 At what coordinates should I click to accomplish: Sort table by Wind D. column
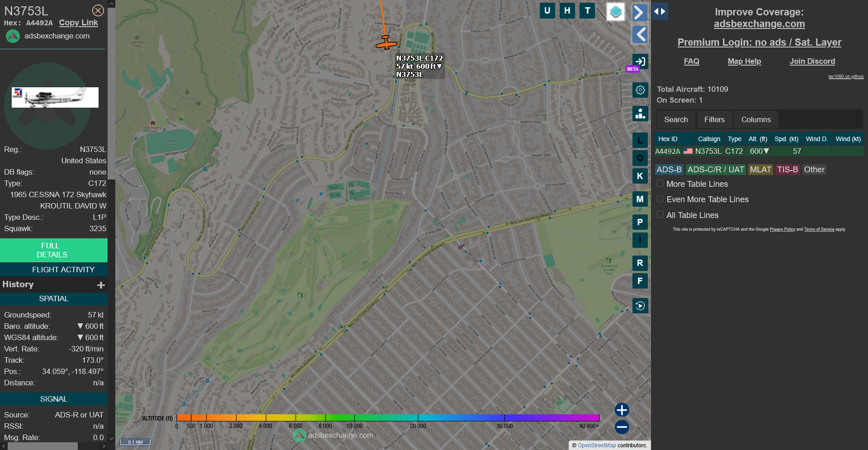[816, 139]
